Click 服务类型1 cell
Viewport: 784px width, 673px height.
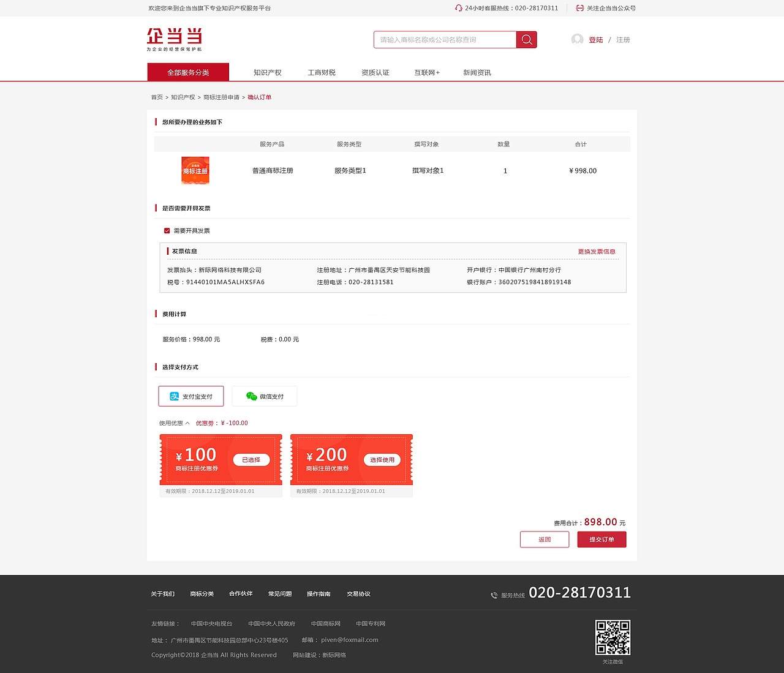[350, 171]
